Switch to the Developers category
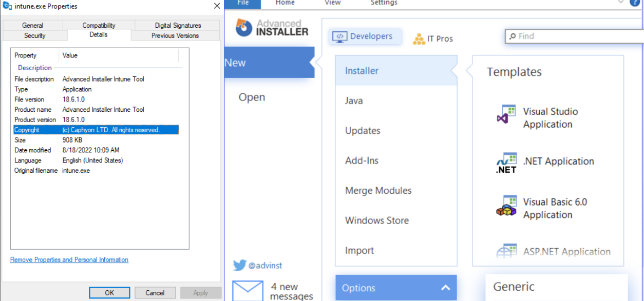 pyautogui.click(x=365, y=36)
